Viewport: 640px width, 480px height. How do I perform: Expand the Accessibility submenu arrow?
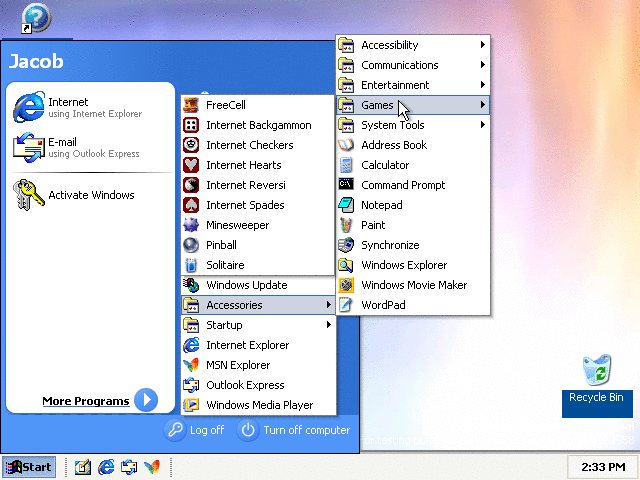[483, 45]
